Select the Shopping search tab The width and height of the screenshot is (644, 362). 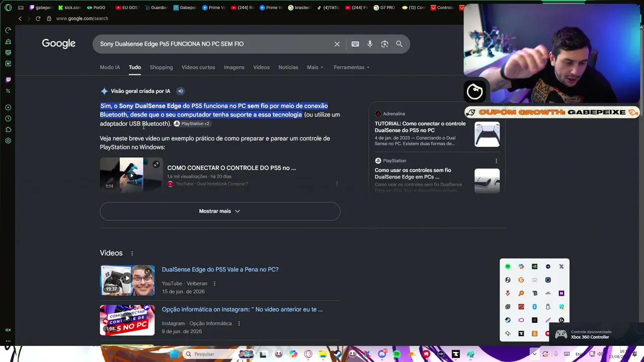tap(161, 67)
